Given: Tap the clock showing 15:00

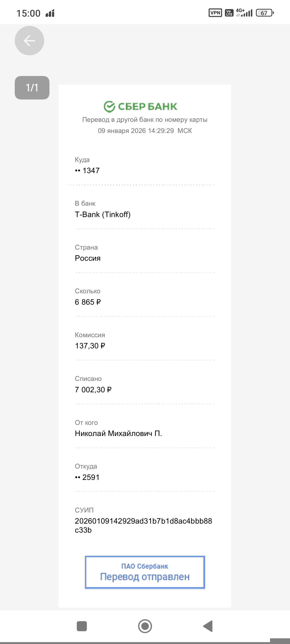Looking at the screenshot, I should [x=28, y=13].
